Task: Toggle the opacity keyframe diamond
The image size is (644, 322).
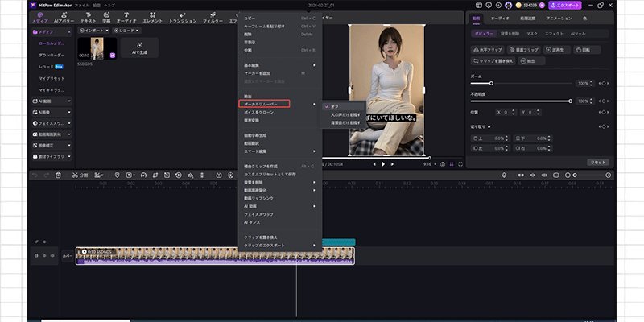Action: tap(603, 101)
